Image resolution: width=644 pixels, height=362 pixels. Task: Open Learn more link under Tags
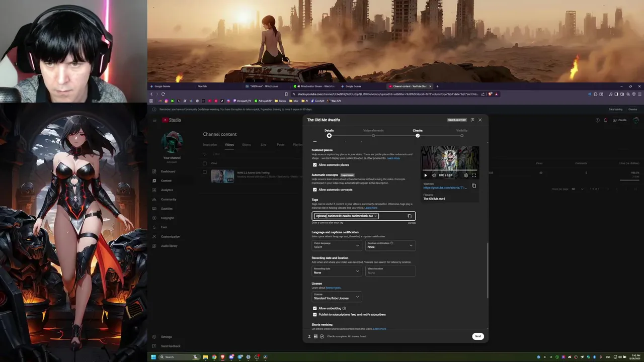(371, 208)
